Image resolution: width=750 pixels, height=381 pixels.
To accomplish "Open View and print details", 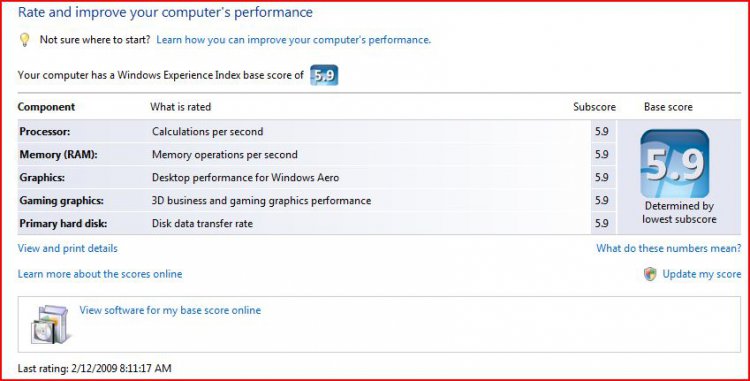I will click(x=67, y=248).
